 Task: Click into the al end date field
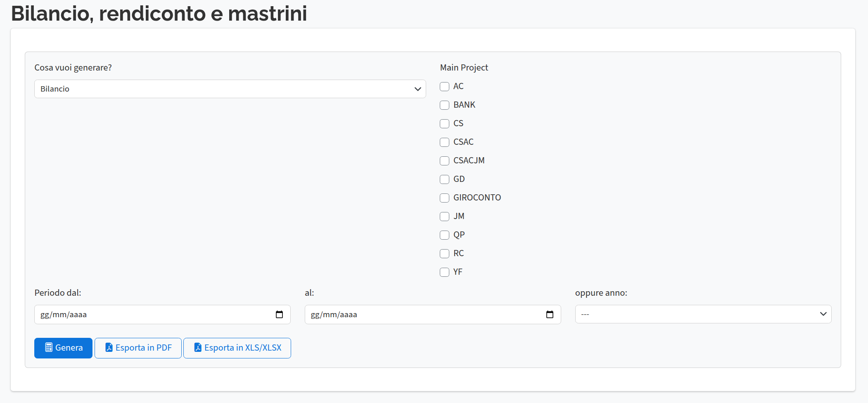click(x=423, y=314)
